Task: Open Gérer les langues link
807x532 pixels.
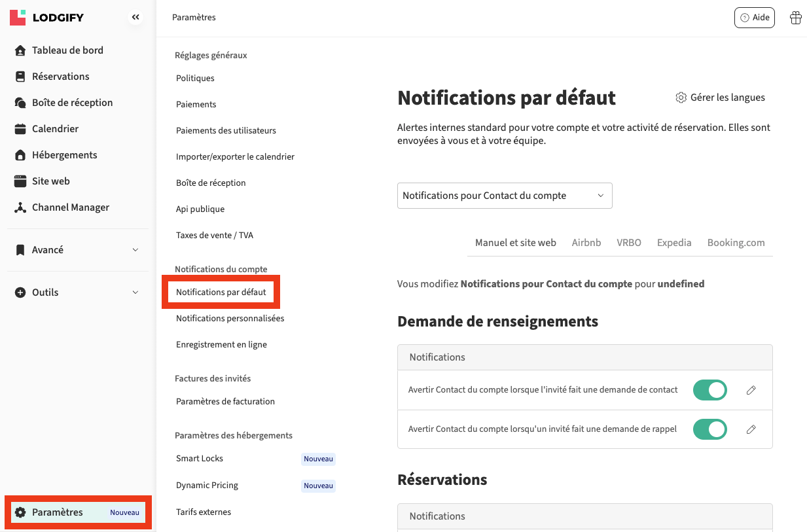Action: point(720,98)
